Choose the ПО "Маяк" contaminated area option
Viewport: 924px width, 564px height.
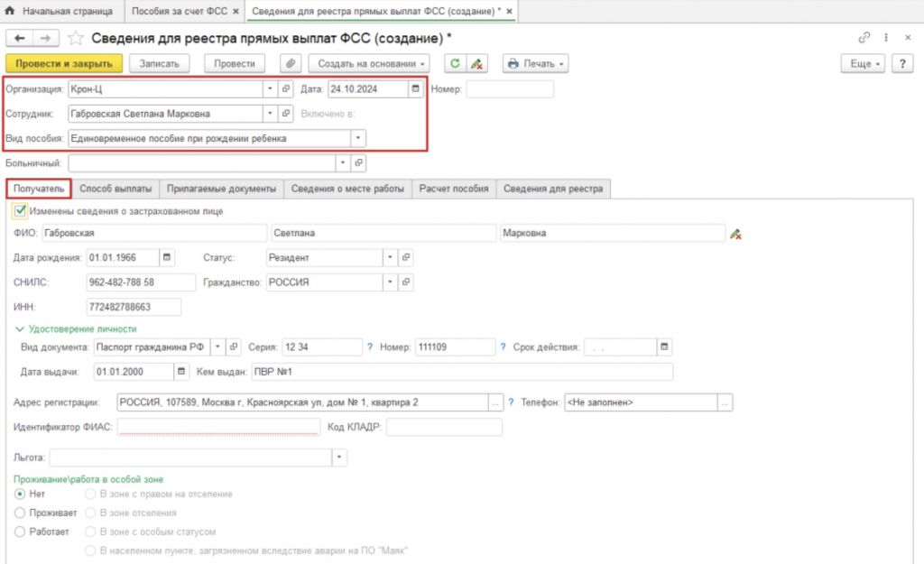(x=90, y=550)
